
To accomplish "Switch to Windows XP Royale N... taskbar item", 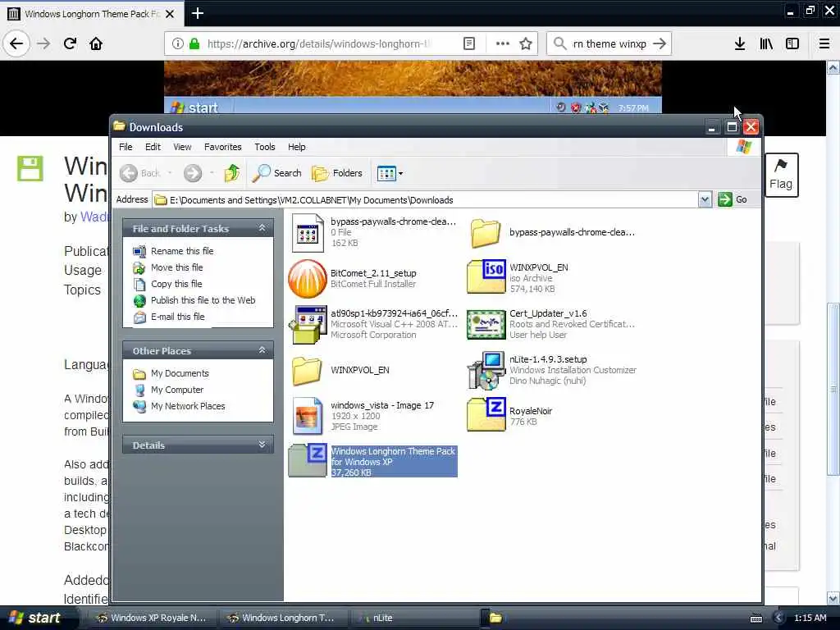I will pyautogui.click(x=151, y=619).
